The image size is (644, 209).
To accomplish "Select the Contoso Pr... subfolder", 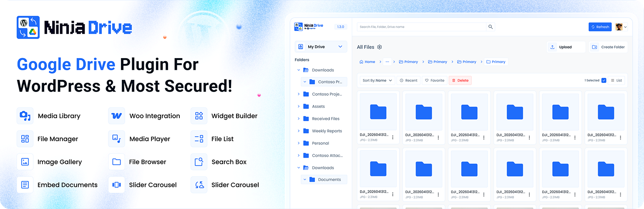I will pyautogui.click(x=324, y=82).
